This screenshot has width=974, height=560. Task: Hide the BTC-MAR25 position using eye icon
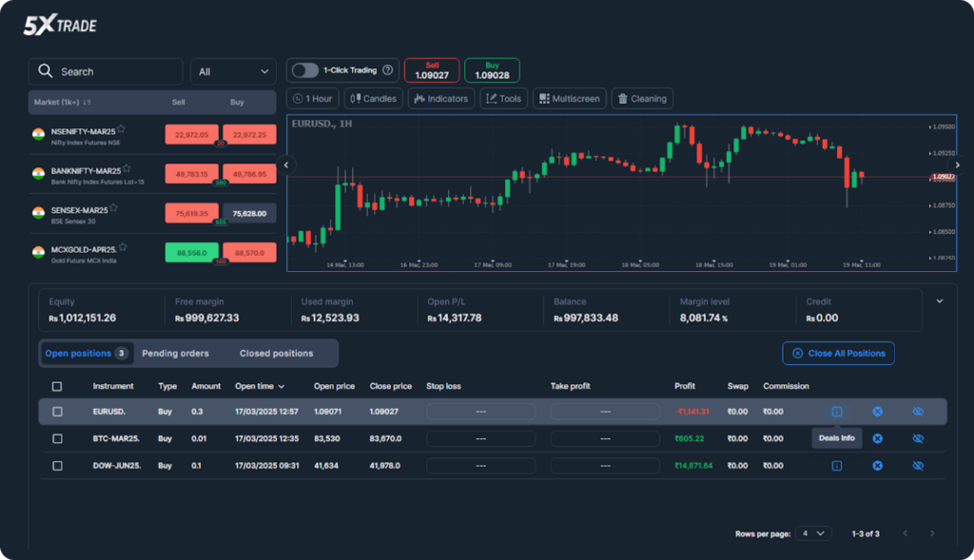[918, 438]
